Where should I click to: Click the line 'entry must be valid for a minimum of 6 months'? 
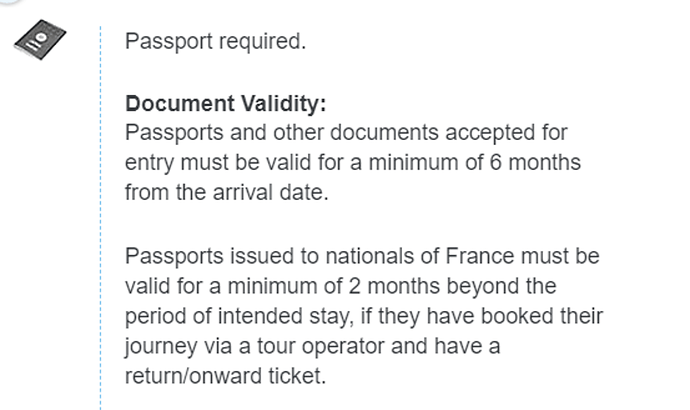pyautogui.click(x=353, y=162)
